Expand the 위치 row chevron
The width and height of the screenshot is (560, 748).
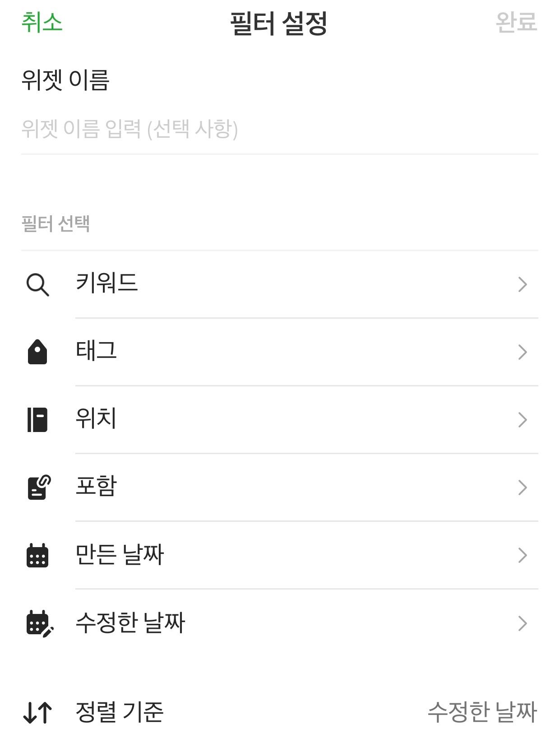tap(523, 420)
